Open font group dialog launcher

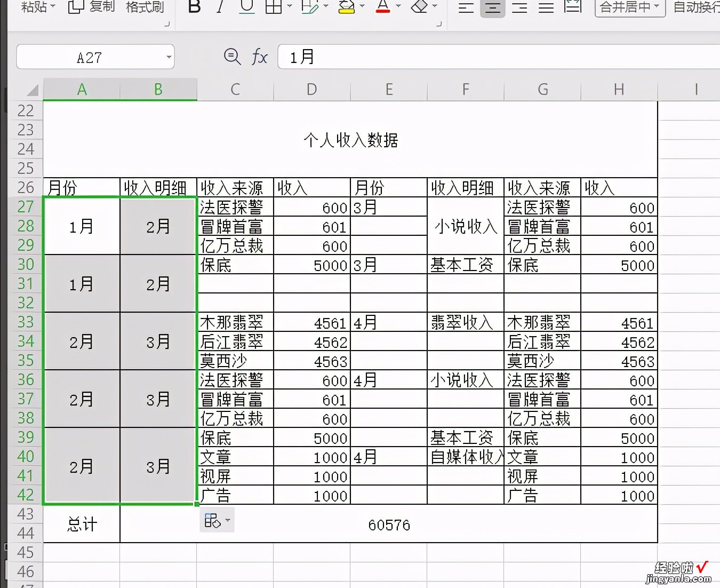pyautogui.click(x=439, y=23)
